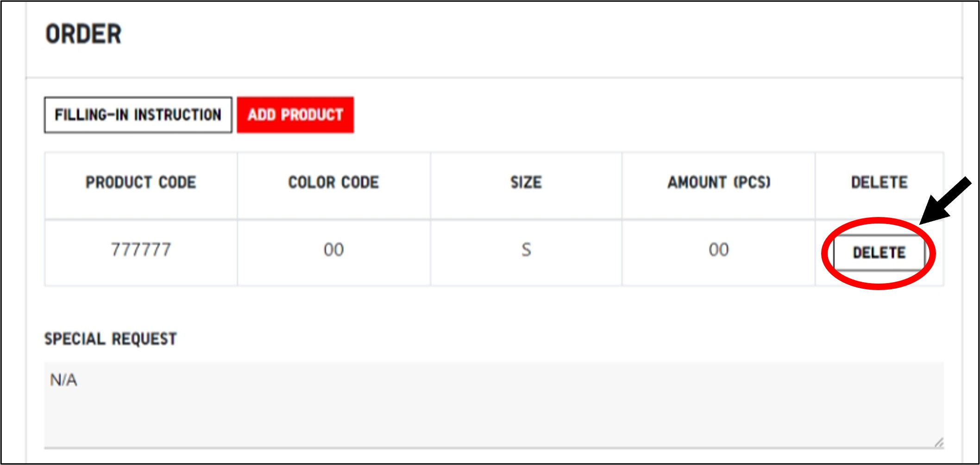
Task: Open the FILLING-IN INSTRUCTION button
Action: pyautogui.click(x=138, y=115)
